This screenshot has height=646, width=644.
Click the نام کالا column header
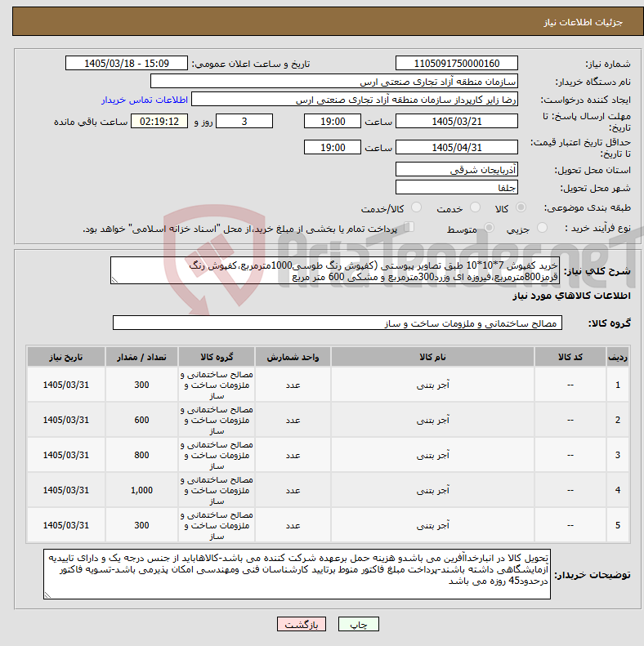coord(432,357)
